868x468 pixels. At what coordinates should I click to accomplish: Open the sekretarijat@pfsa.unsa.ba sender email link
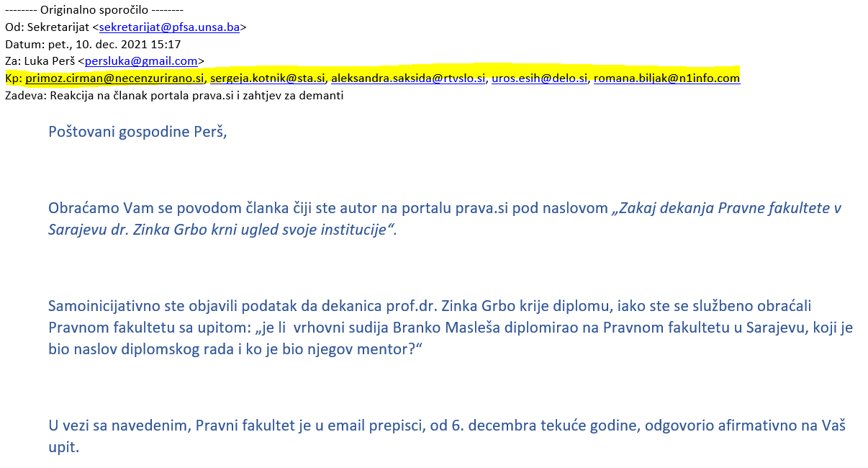(x=169, y=27)
